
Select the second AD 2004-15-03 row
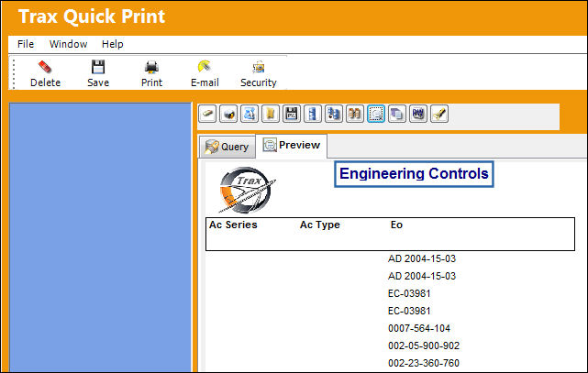422,276
